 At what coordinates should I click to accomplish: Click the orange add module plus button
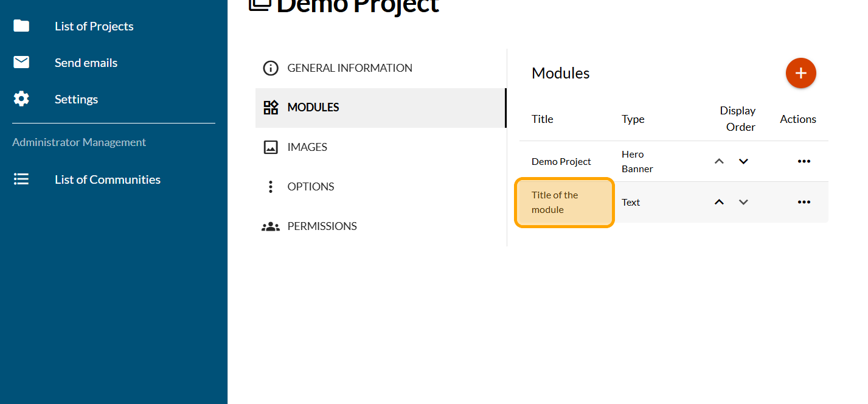[x=800, y=73]
